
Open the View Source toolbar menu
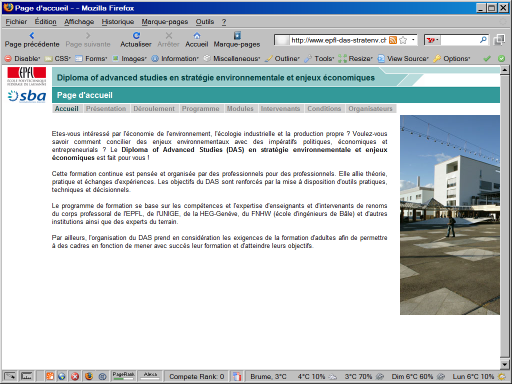403,59
